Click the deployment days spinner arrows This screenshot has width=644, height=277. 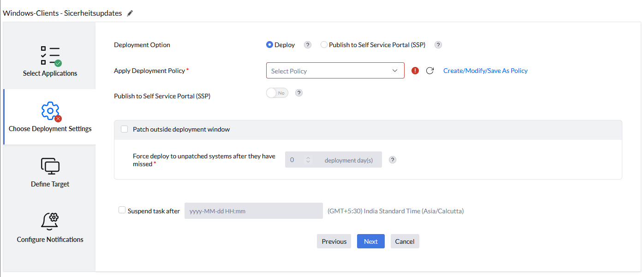pos(308,160)
